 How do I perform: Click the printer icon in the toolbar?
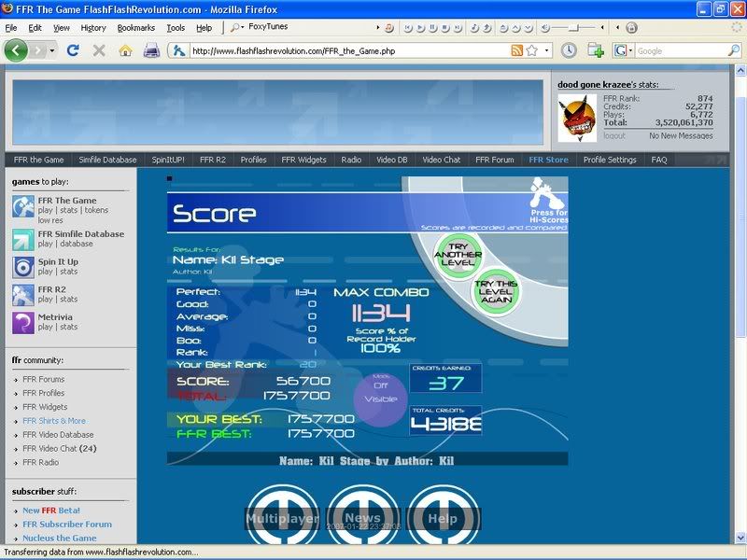point(151,50)
